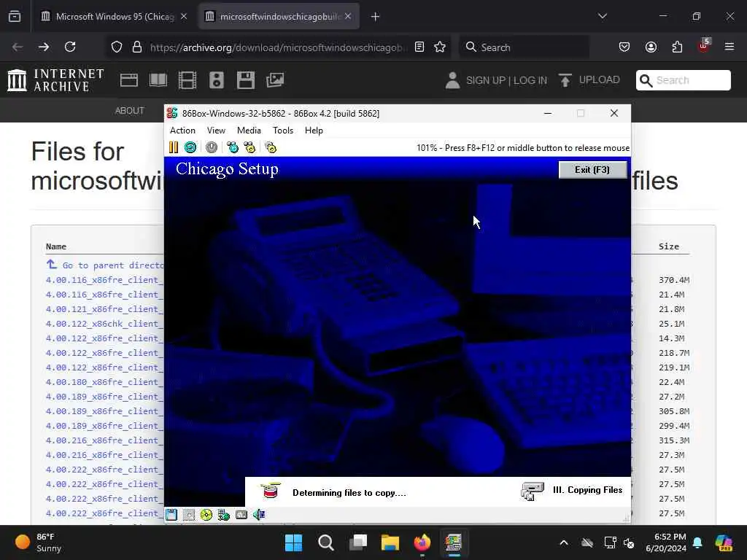The width and height of the screenshot is (747, 560).
Task: Open Internet Archive texts book icon
Action: coord(158,80)
